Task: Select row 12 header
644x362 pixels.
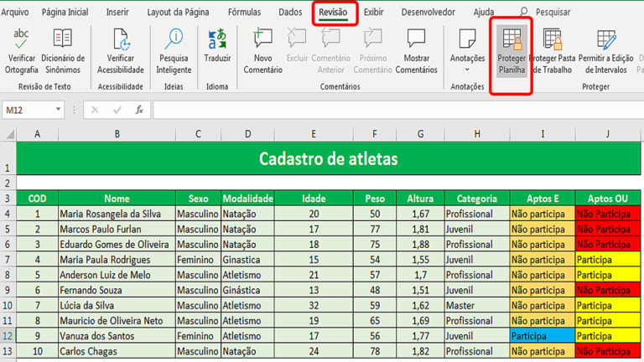Action: 8,336
